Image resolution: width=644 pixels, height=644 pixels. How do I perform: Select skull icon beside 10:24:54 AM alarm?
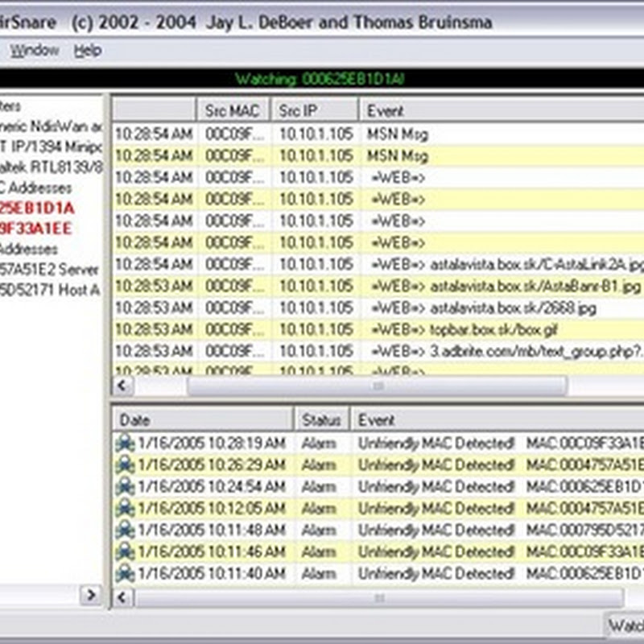[x=125, y=487]
